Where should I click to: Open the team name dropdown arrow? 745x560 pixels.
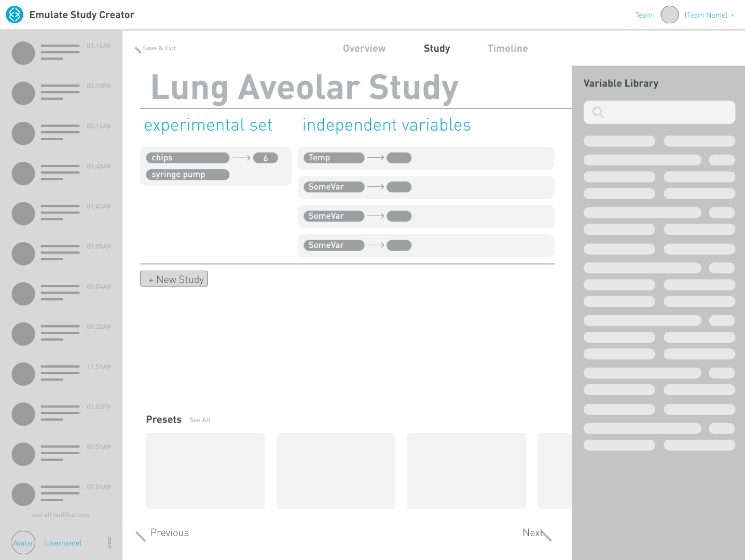click(x=733, y=16)
